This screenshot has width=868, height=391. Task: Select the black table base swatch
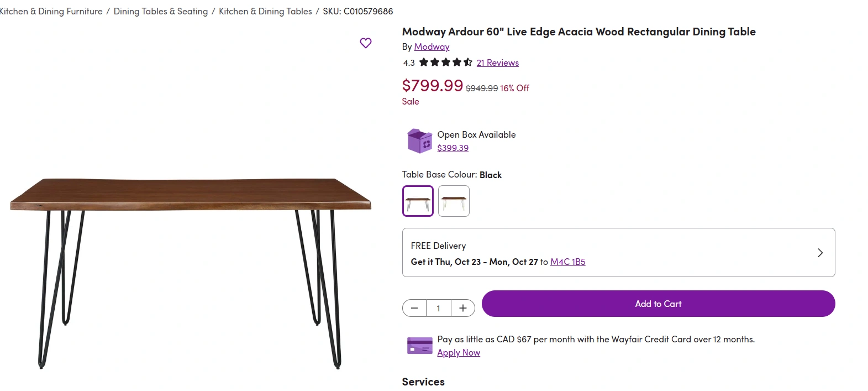coord(418,201)
